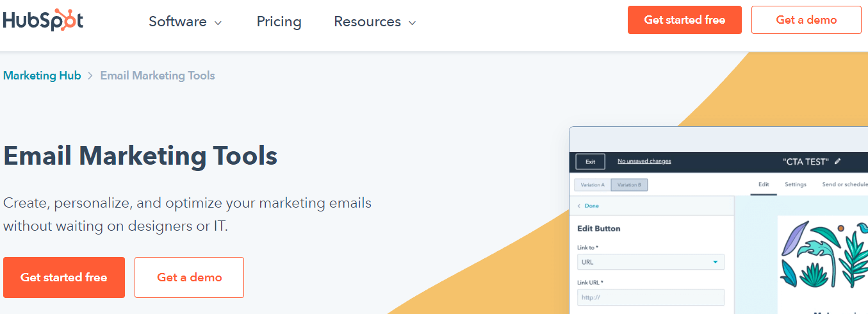
Task: Click into the Link URL input field
Action: [650, 297]
